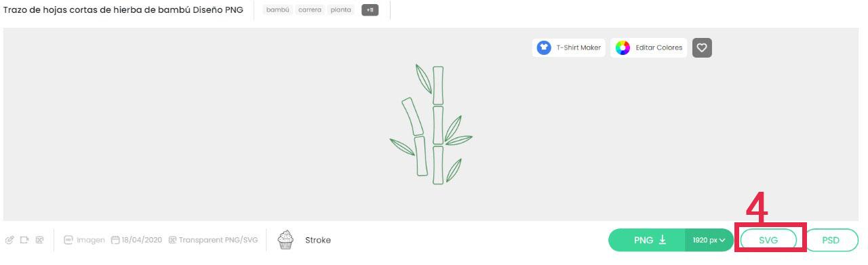Click the pencil edit icon at bottom left
This screenshot has height=265, width=868.
tap(9, 240)
